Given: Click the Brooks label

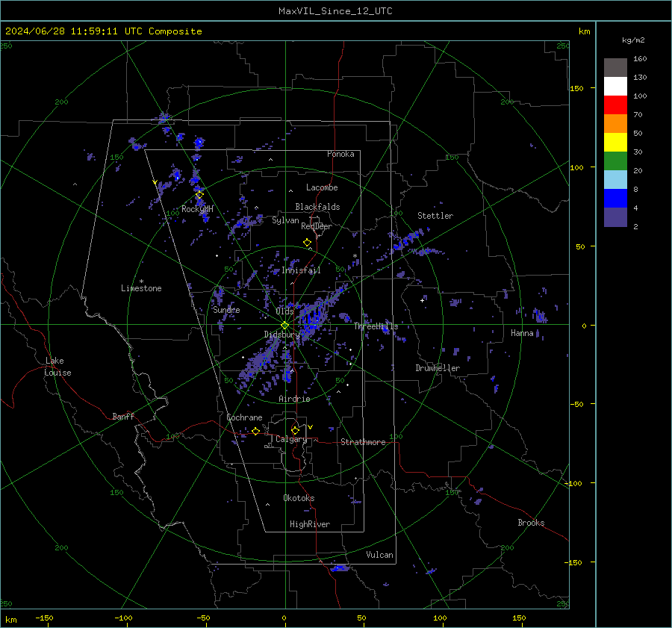Looking at the screenshot, I should [x=531, y=523].
